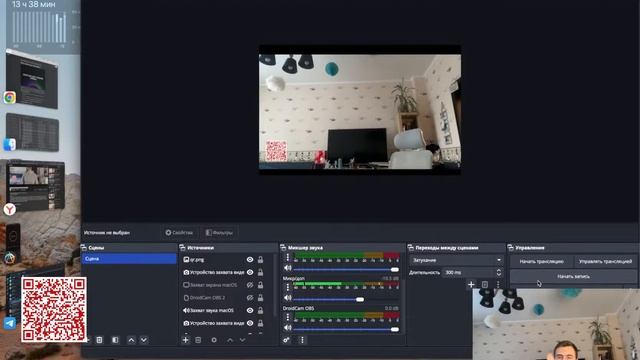This screenshot has width=640, height=360.
Task: Move source down arrow in Источники toolbar
Action: click(242, 340)
